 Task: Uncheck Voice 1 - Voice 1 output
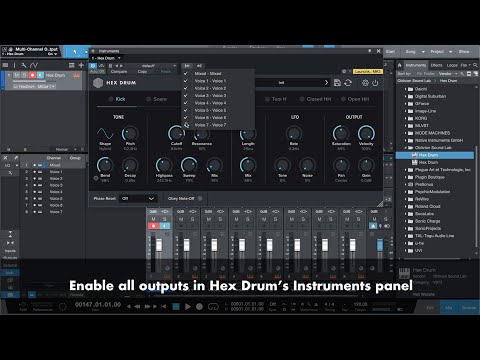tap(218, 81)
